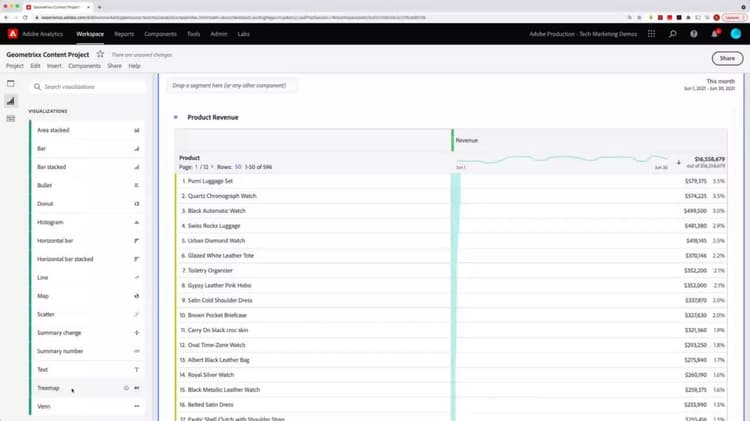Click the segment drop zone area
This screenshot has height=421, width=750.
tap(232, 86)
